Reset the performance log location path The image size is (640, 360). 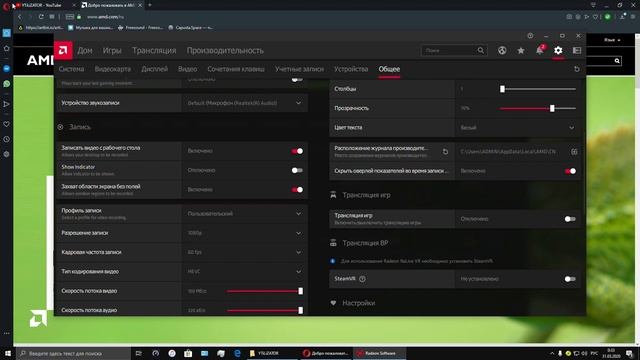click(x=445, y=151)
